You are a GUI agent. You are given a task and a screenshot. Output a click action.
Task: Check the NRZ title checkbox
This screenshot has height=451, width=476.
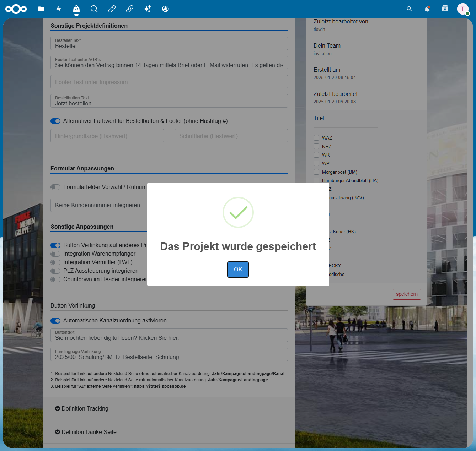pos(316,146)
